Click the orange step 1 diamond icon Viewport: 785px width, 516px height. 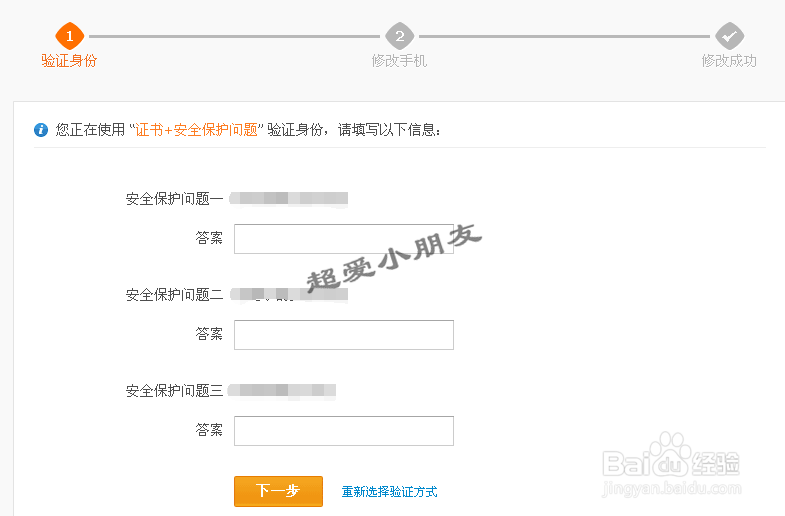[69, 37]
